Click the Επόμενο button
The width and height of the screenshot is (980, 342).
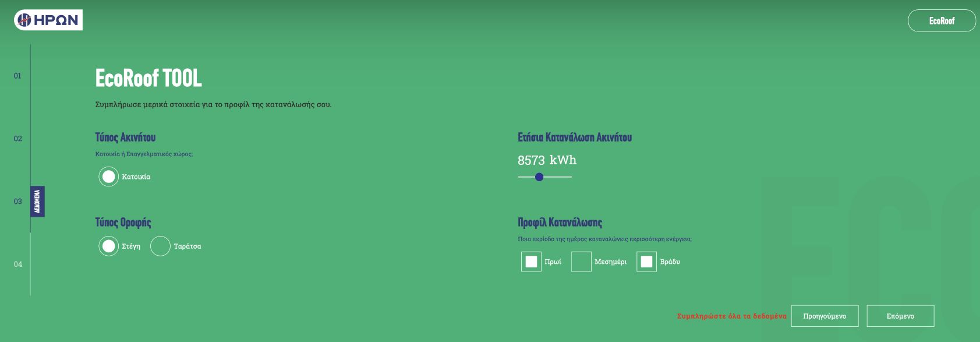[900, 316]
